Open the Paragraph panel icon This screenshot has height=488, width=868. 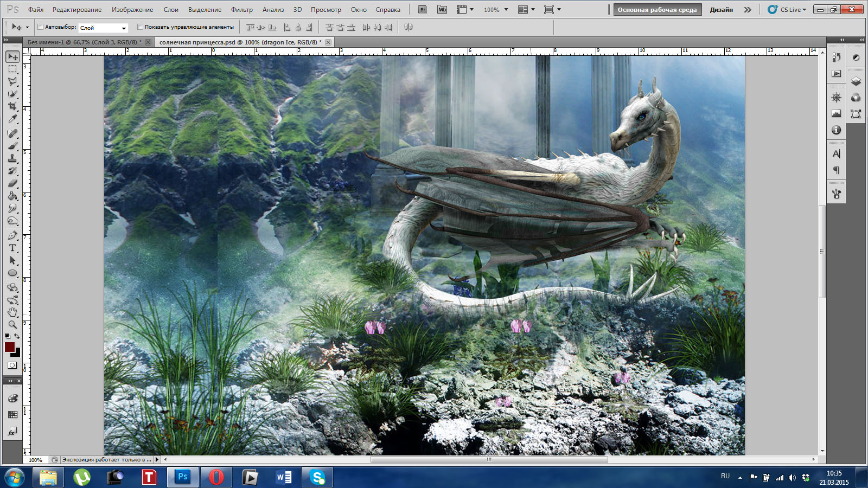[x=836, y=170]
